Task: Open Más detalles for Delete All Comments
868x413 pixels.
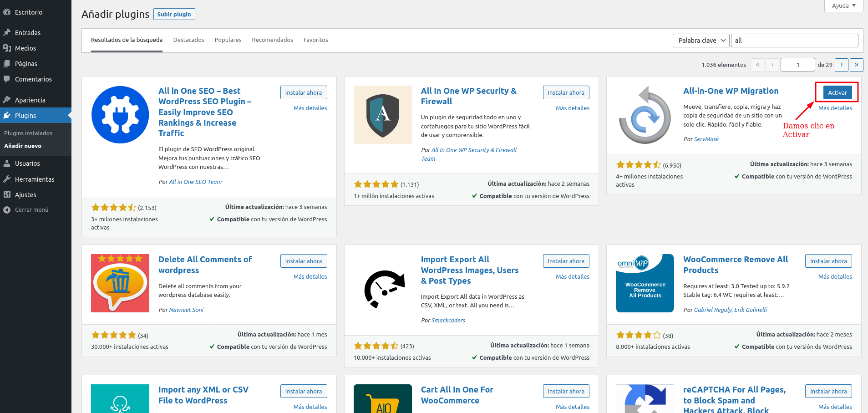Action: point(310,277)
